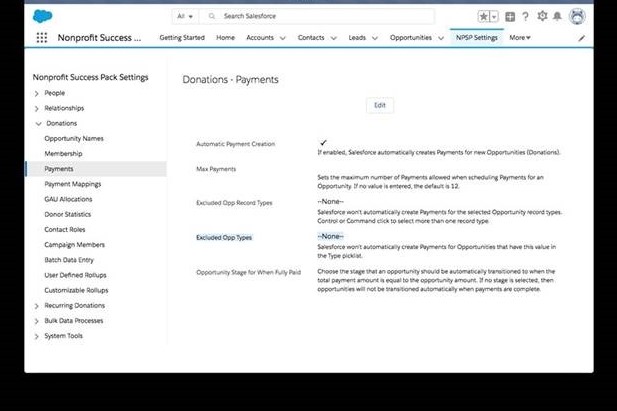Open the Contacts tab

point(311,38)
